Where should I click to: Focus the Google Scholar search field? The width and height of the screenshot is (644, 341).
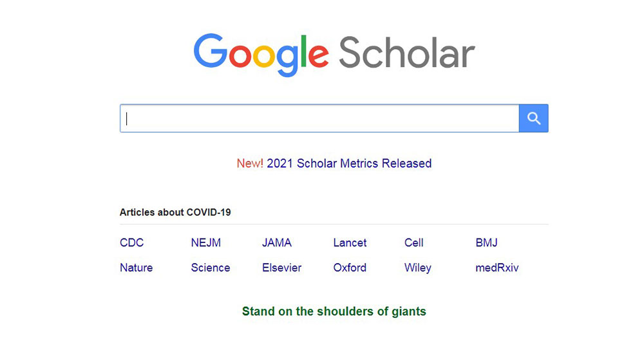[319, 119]
